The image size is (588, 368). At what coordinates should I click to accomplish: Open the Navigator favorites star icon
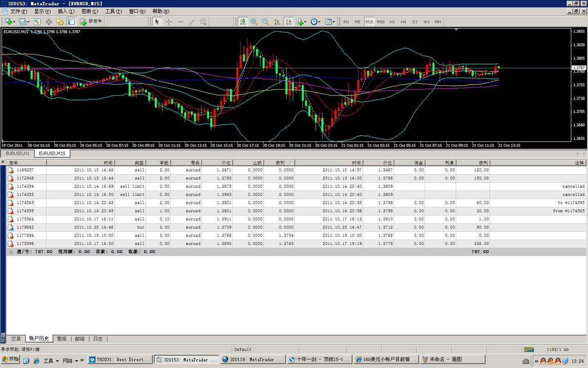click(x=60, y=22)
